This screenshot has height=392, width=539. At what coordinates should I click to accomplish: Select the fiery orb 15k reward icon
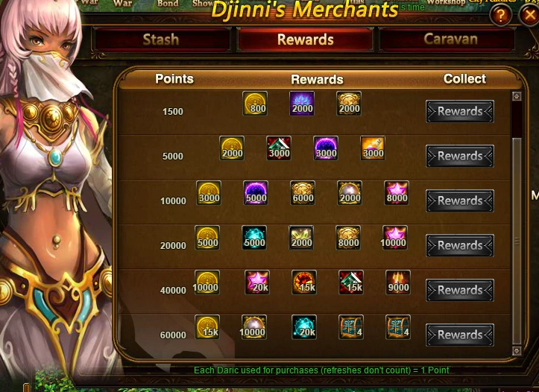coord(304,282)
